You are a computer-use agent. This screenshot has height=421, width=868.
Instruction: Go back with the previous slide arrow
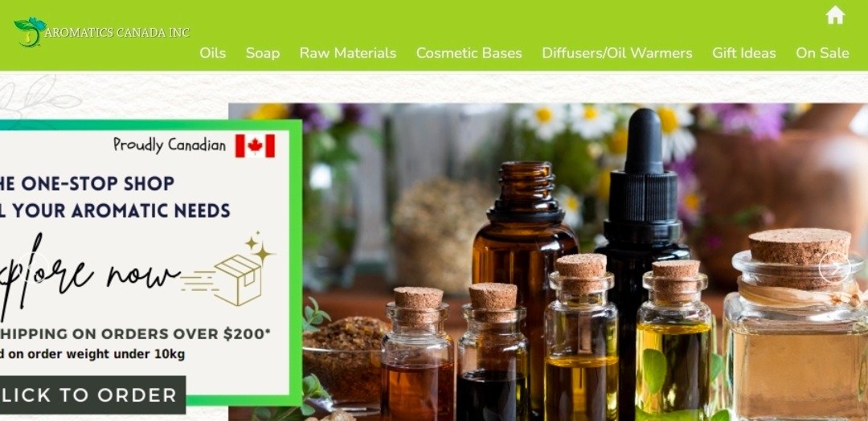point(33,268)
